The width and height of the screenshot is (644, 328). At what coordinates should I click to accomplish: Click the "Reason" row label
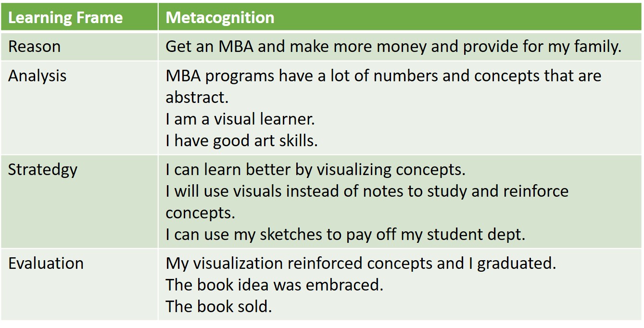[34, 47]
